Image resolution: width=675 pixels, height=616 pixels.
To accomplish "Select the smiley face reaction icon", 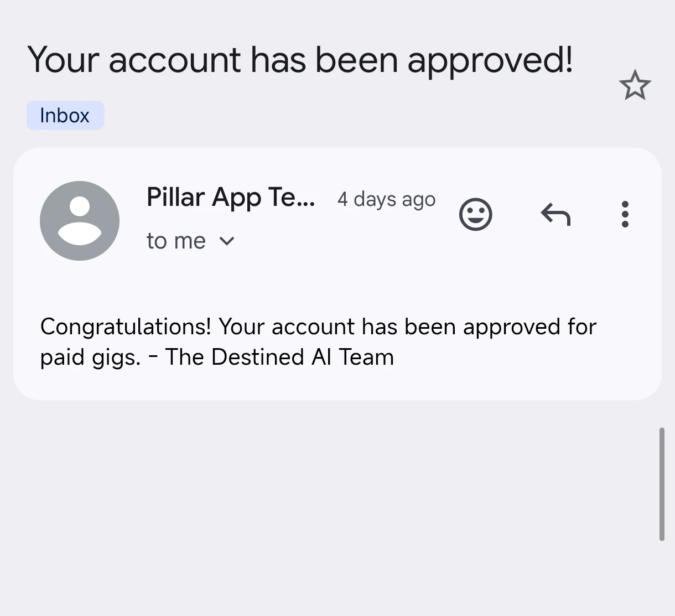I will (x=475, y=214).
